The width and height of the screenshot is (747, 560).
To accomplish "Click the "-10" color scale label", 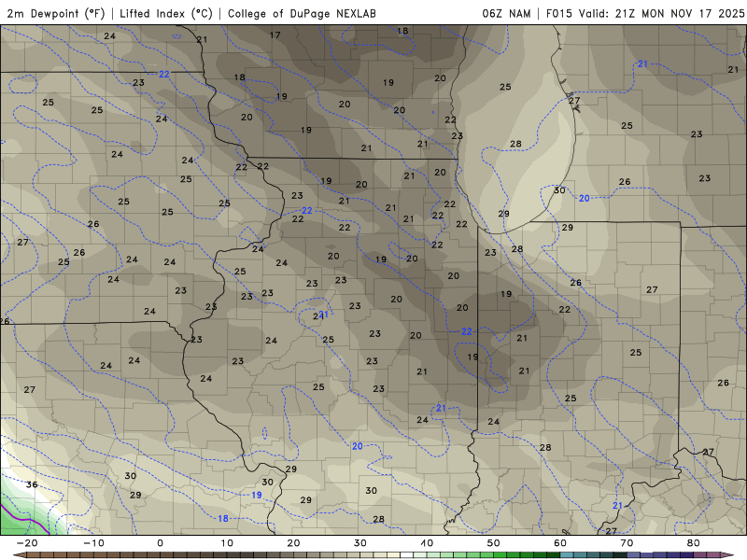I will coord(93,543).
